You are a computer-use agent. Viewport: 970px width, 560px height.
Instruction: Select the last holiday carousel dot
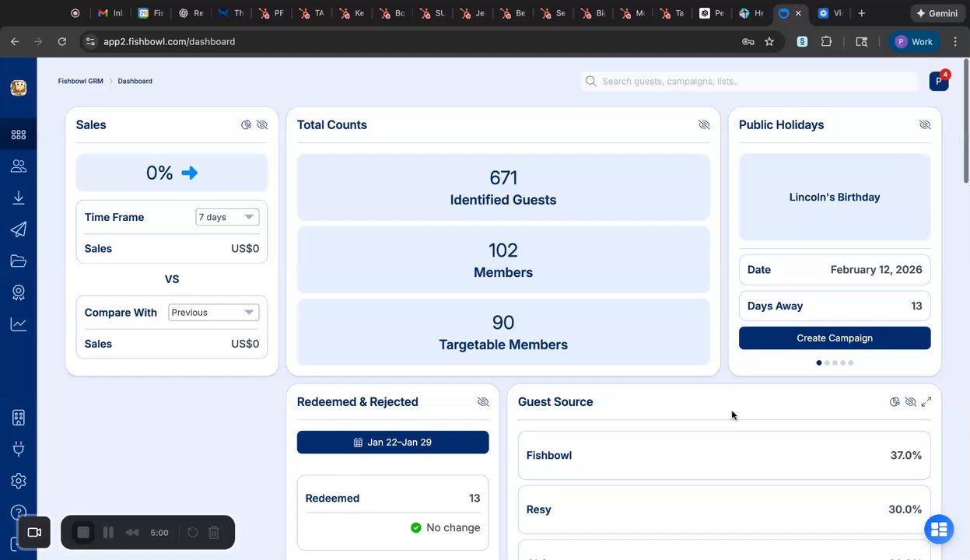[x=851, y=362]
